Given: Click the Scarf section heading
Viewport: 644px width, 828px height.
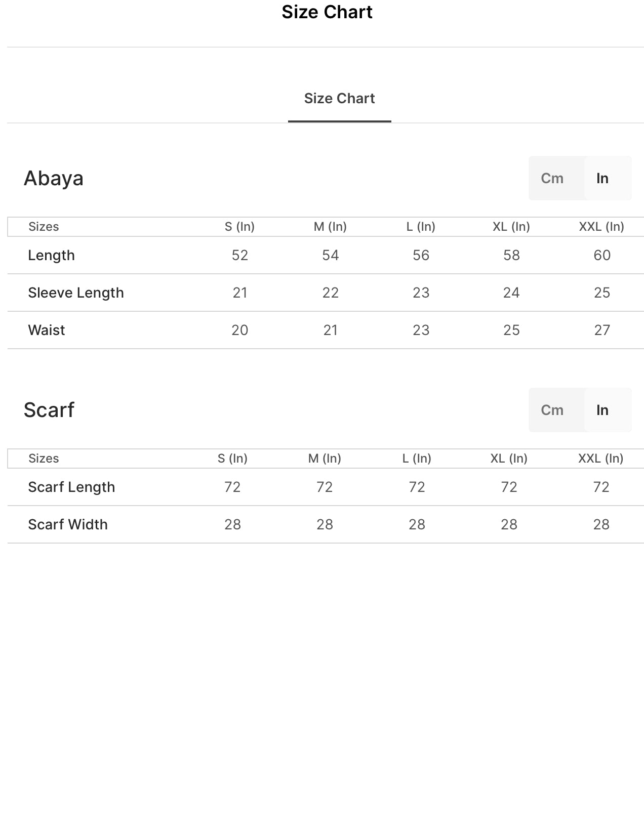Looking at the screenshot, I should pos(49,410).
